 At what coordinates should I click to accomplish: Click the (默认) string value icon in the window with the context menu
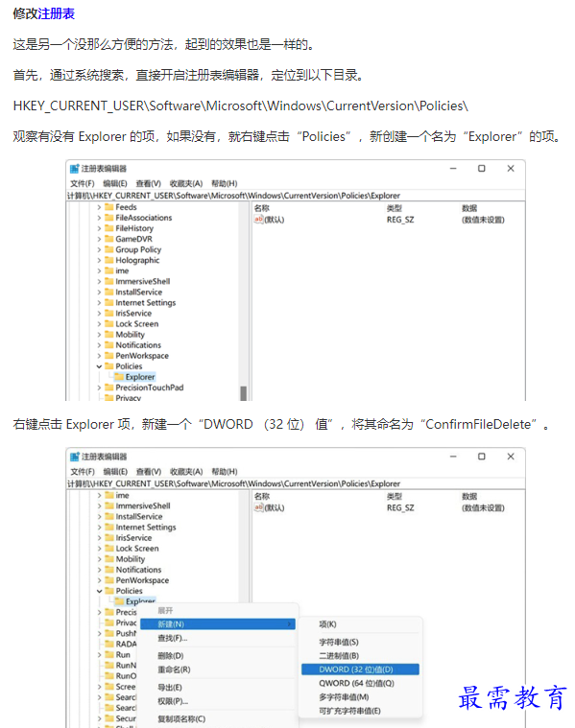click(x=258, y=508)
